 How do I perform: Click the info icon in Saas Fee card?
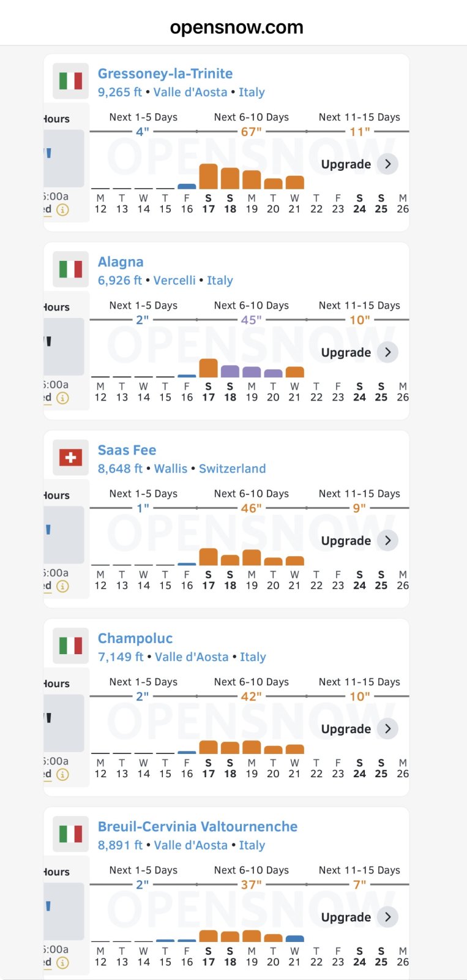(62, 586)
